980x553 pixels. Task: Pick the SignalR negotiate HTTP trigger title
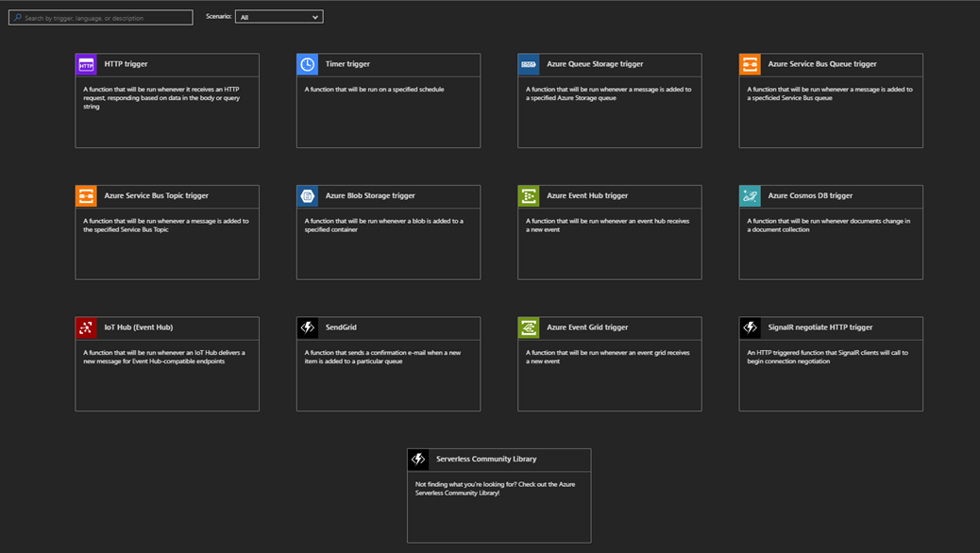point(820,327)
